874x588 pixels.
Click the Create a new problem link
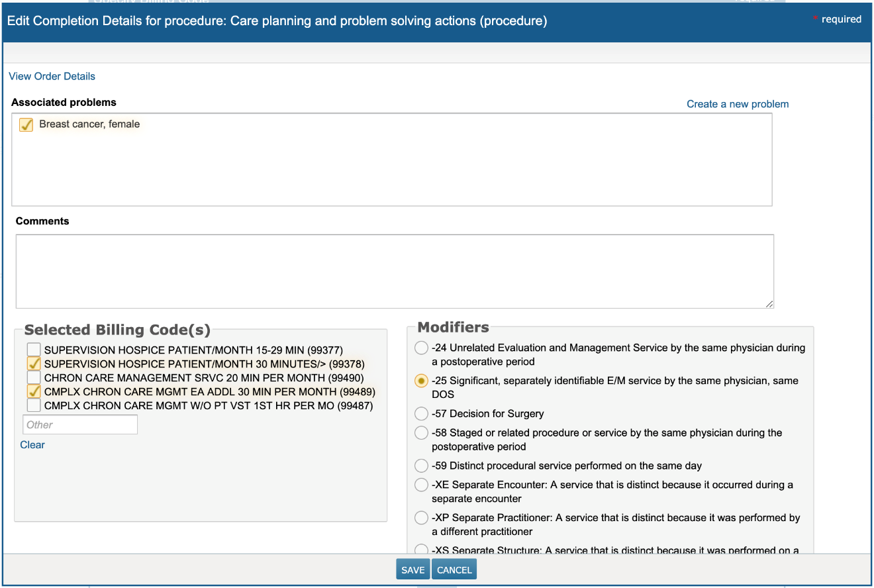pyautogui.click(x=738, y=104)
